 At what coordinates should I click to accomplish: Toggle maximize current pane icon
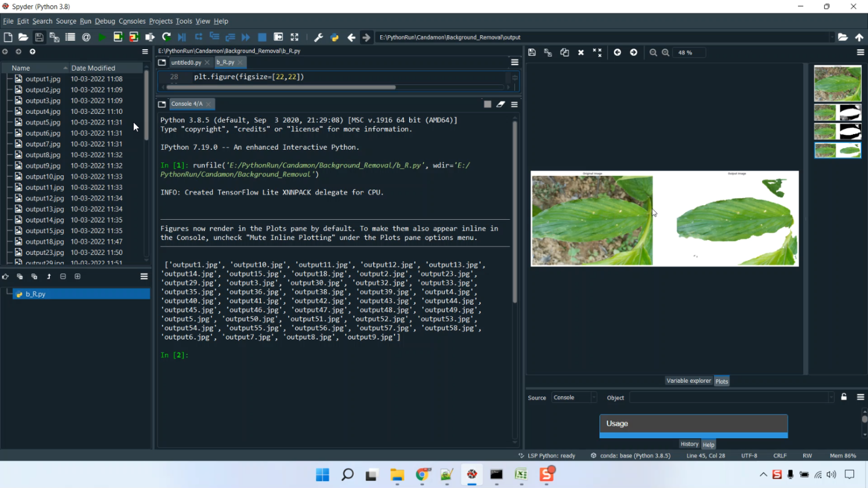tap(295, 37)
